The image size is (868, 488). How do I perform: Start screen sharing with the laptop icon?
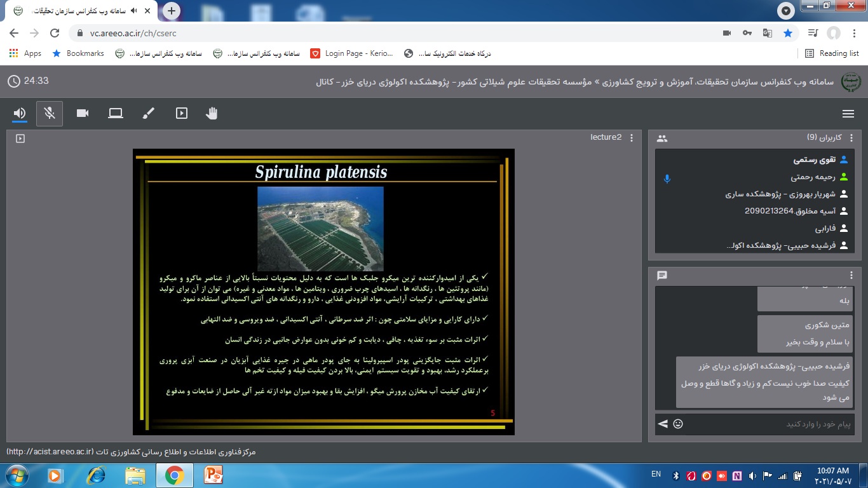point(115,113)
